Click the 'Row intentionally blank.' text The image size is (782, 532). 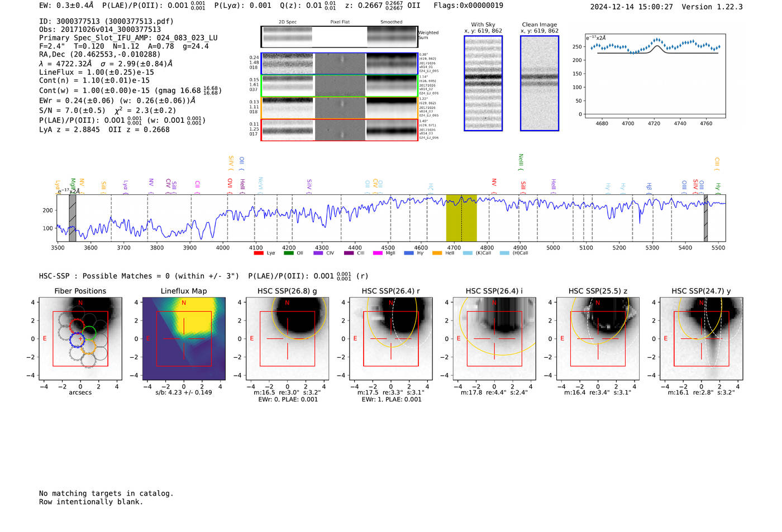tap(91, 502)
